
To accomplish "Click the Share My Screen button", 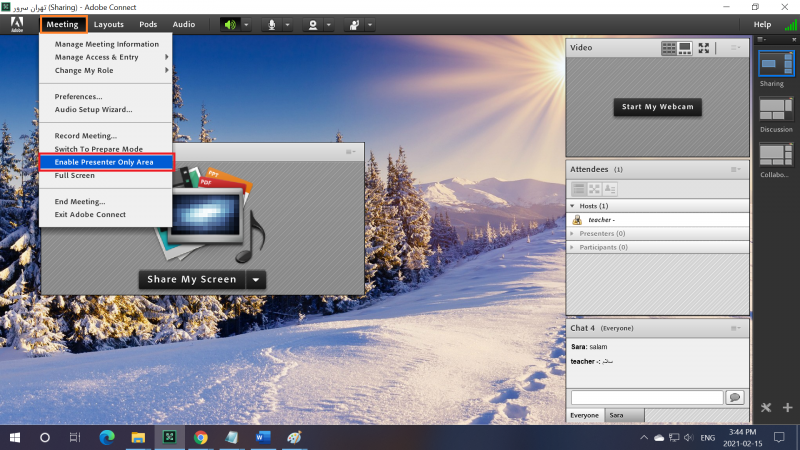I will click(191, 280).
